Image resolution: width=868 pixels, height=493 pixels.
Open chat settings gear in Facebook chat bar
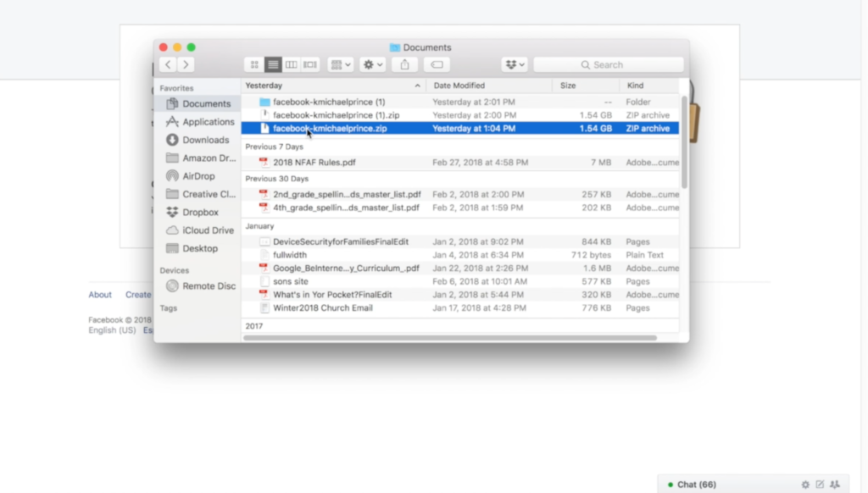(805, 485)
